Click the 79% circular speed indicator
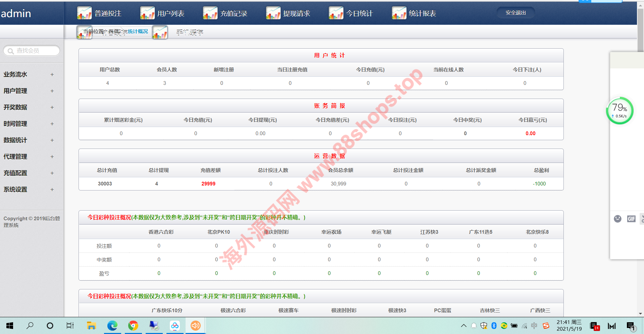The width and height of the screenshot is (644, 334). pyautogui.click(x=620, y=111)
